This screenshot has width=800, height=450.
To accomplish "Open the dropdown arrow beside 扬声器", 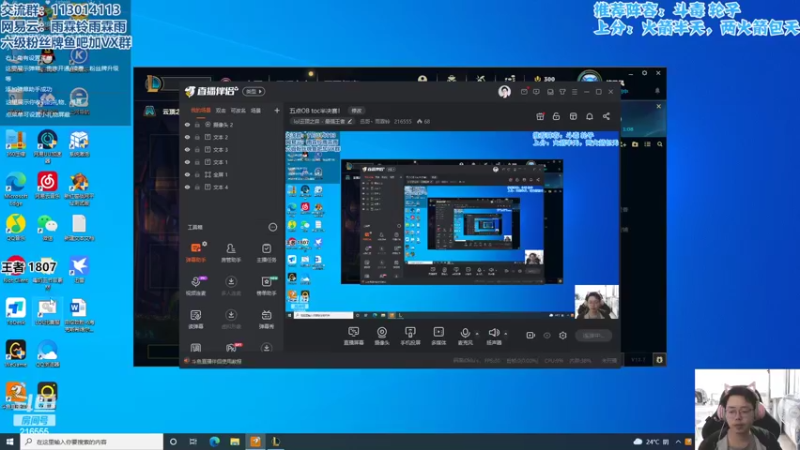I will coord(506,334).
